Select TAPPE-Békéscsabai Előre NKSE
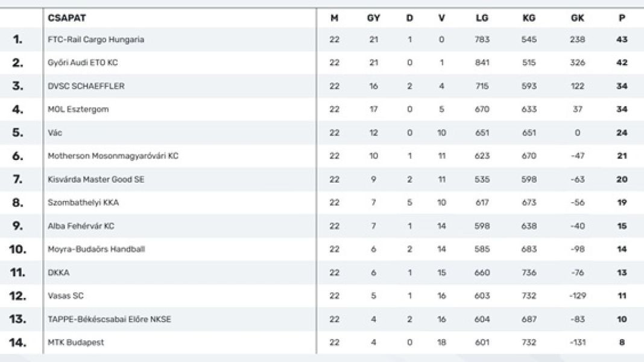This screenshot has height=362, width=644. point(109,319)
